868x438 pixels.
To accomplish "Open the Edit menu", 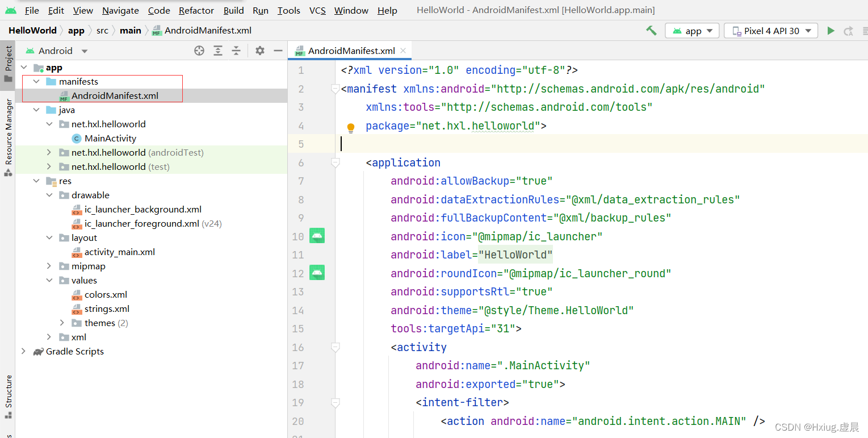I will (56, 10).
